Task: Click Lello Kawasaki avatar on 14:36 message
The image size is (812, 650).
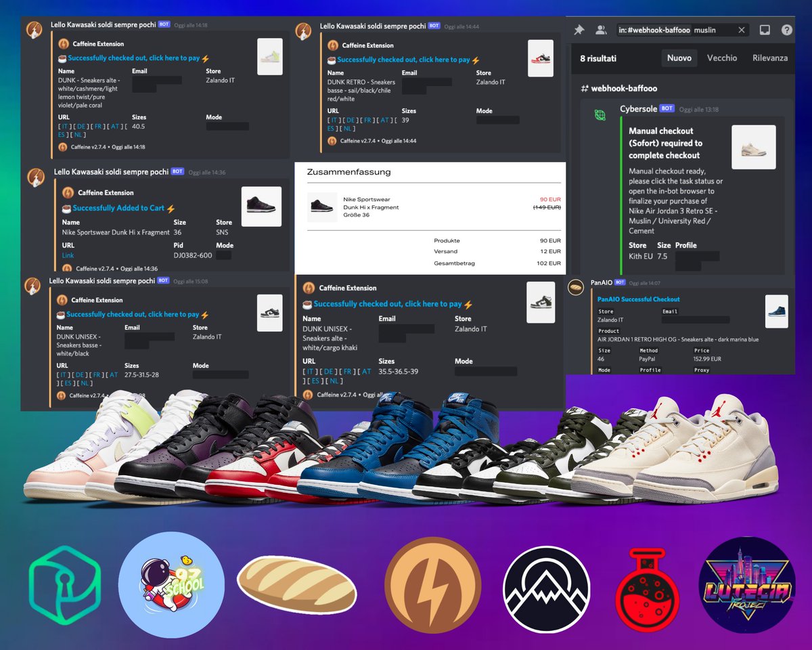Action: (37, 176)
